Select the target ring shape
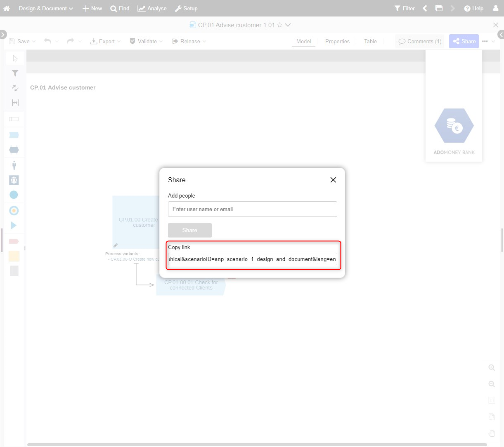This screenshot has height=447, width=504. click(x=14, y=211)
